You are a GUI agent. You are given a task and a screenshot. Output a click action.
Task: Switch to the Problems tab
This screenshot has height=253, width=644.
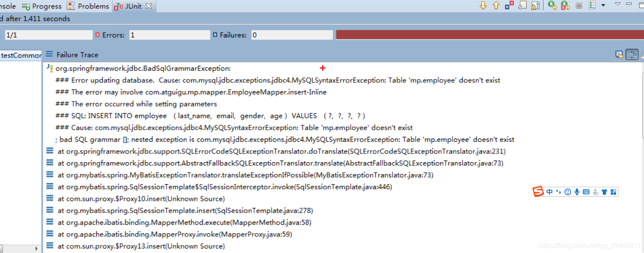click(x=88, y=6)
